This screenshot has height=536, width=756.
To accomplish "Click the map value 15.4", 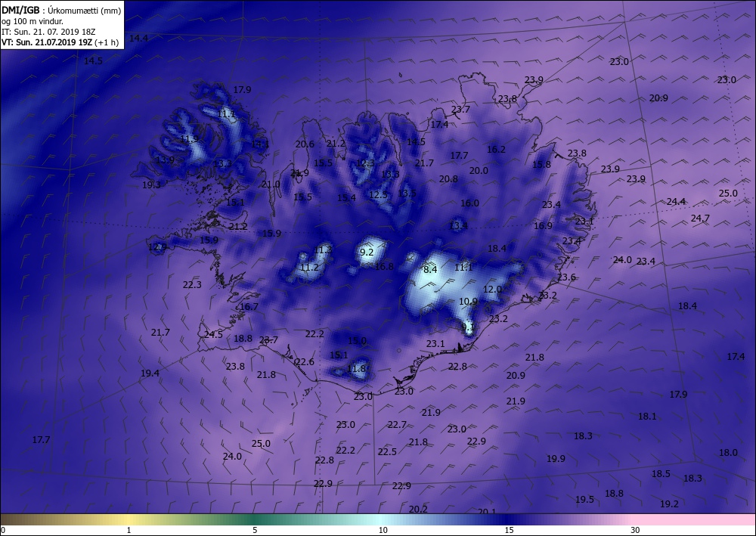I will (x=346, y=197).
